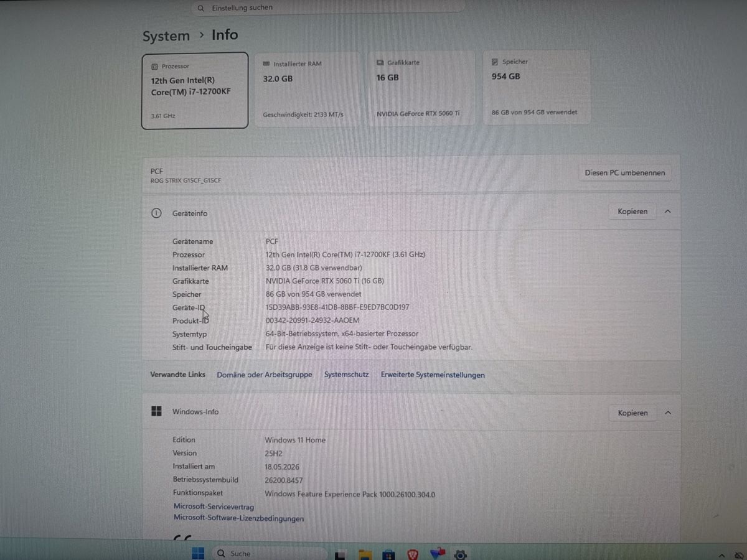Click the Stift- und Toucheingabe value

click(x=369, y=347)
